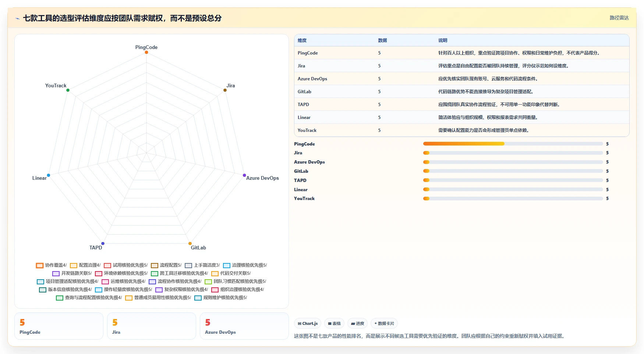Hide the 规则维护核验优先级5 series
The width and height of the screenshot is (644, 354).
coord(221,298)
